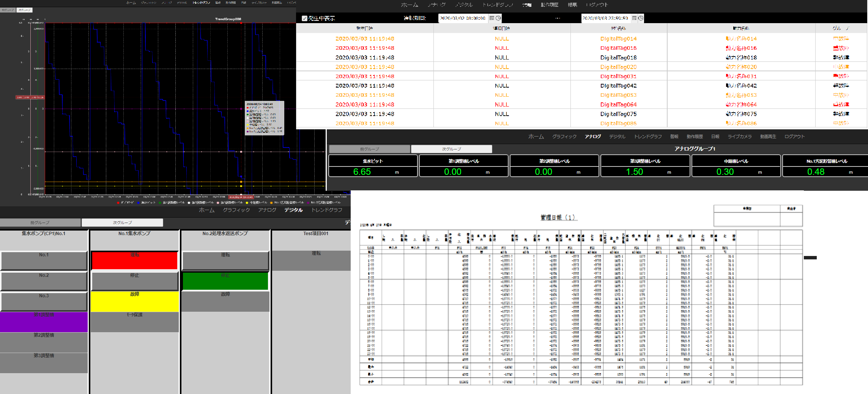Click the green 停止 tile under No.2処理水返送ポンプ
Screen dimensions: 868x394
tap(225, 281)
